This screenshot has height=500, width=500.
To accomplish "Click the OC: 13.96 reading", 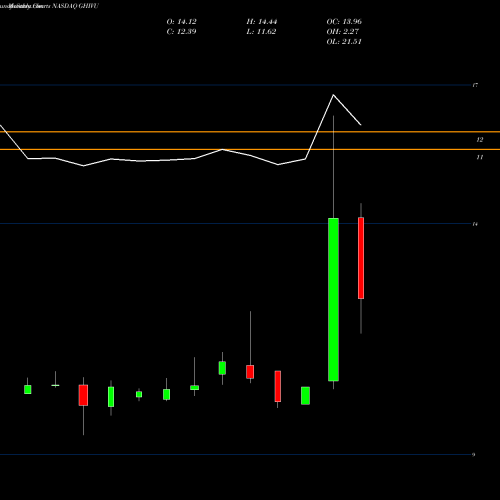I will click(x=344, y=22).
